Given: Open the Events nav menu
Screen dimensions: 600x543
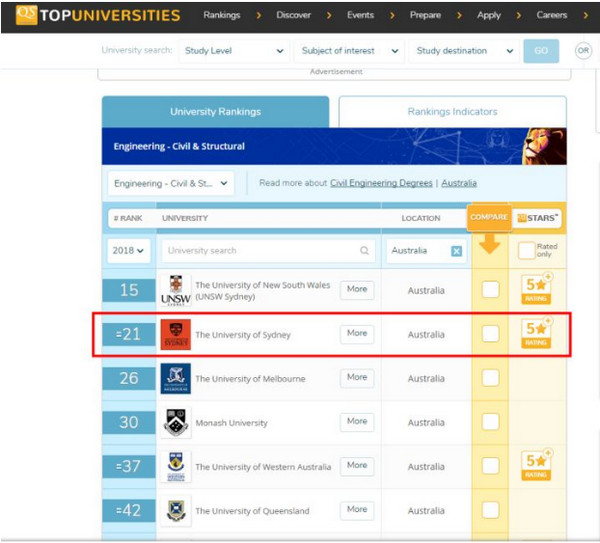Looking at the screenshot, I should (x=360, y=15).
